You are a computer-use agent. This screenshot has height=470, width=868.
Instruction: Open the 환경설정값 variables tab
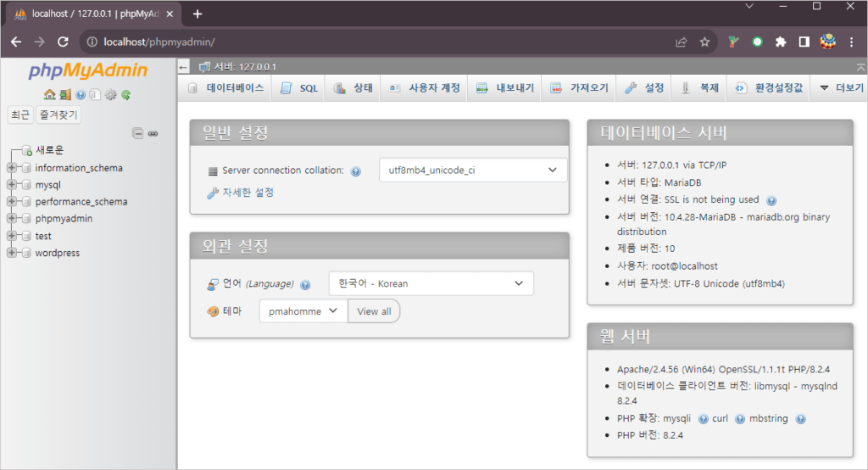tap(769, 88)
